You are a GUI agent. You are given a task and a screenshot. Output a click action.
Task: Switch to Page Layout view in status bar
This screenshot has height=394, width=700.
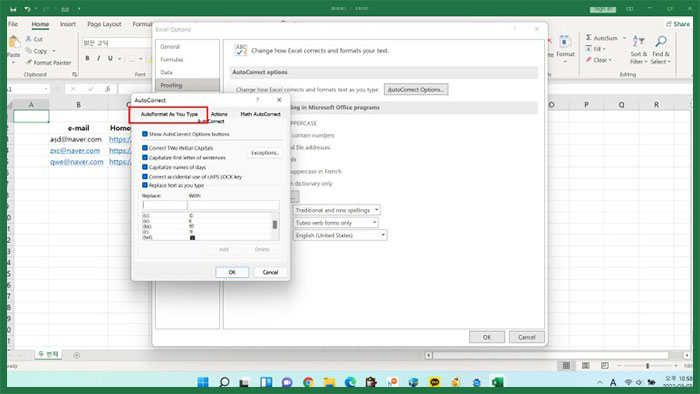586,365
